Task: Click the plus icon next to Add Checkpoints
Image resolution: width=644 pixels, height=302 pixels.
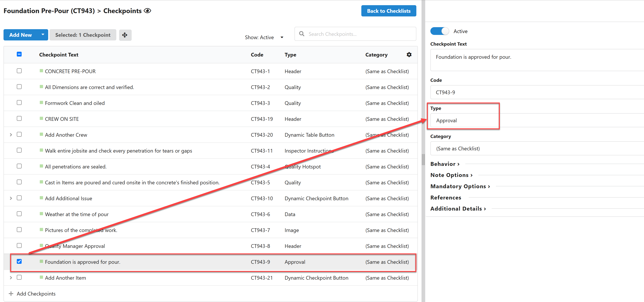Action: (11, 294)
